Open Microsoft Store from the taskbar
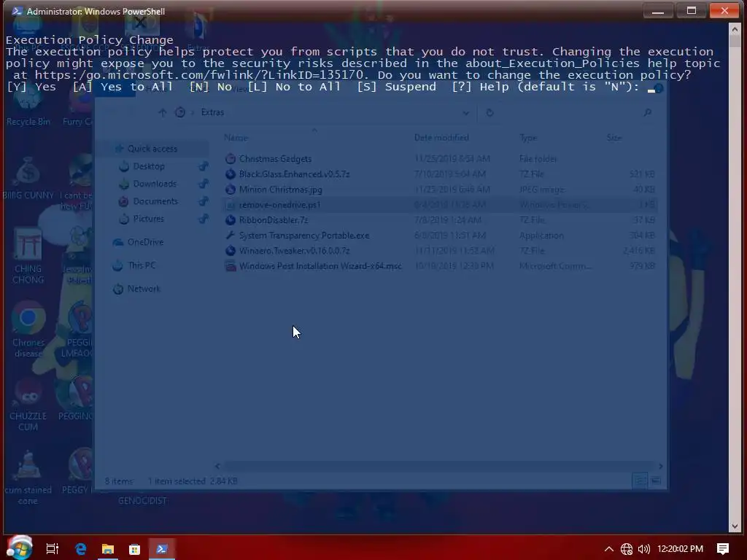Image resolution: width=747 pixels, height=560 pixels. (135, 549)
